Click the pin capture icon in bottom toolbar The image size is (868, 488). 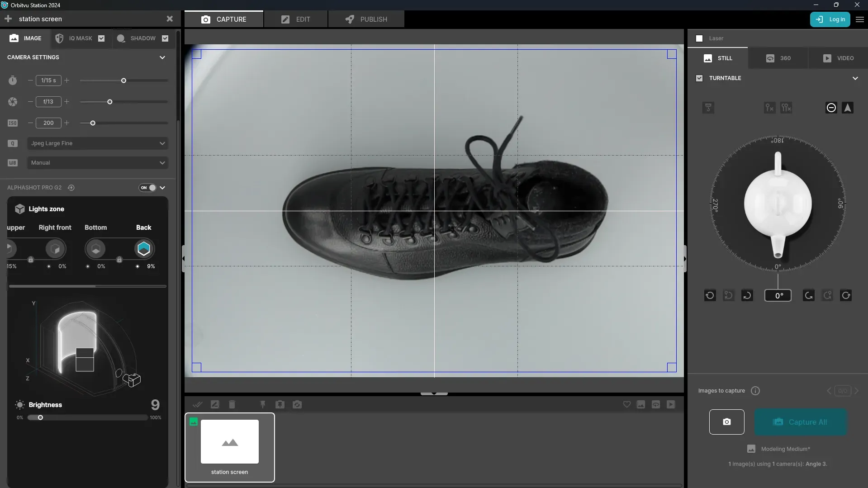pyautogui.click(x=262, y=405)
